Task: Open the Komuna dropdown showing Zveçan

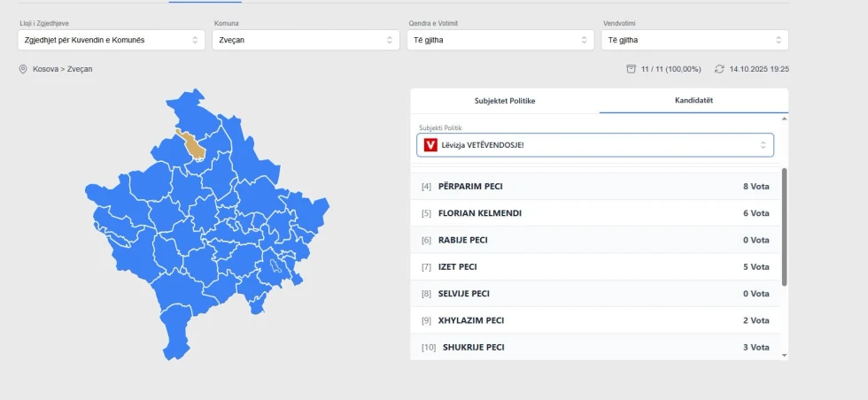Action: pos(305,40)
